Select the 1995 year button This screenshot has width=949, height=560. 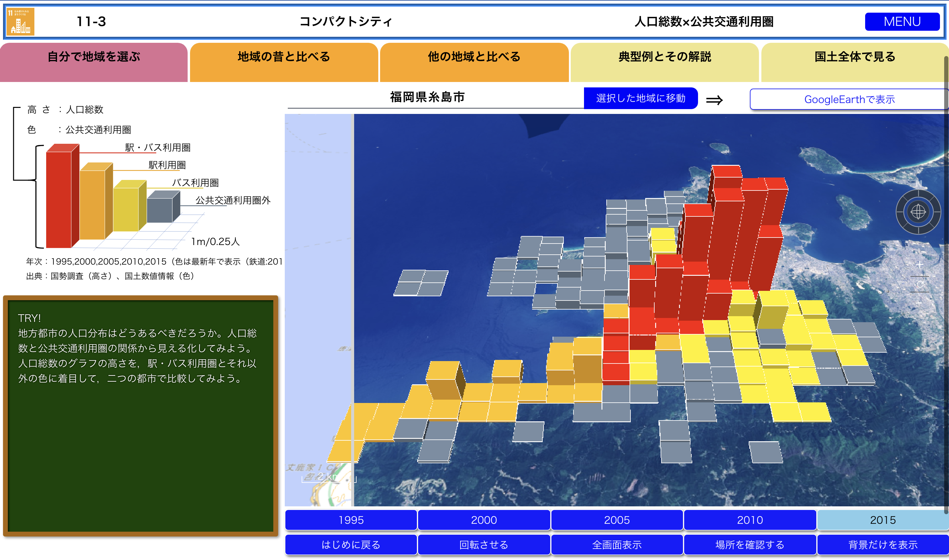(351, 520)
